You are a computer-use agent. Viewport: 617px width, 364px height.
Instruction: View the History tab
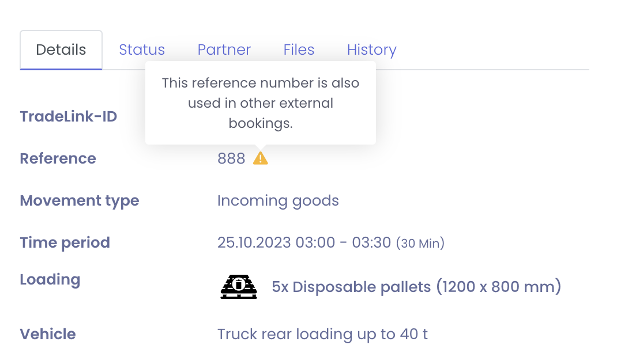(371, 50)
